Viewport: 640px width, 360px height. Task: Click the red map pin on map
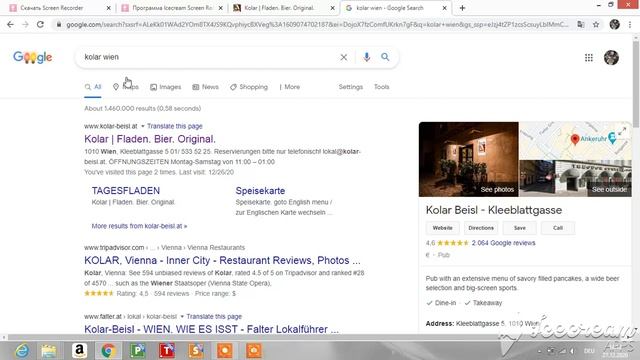pos(575,140)
